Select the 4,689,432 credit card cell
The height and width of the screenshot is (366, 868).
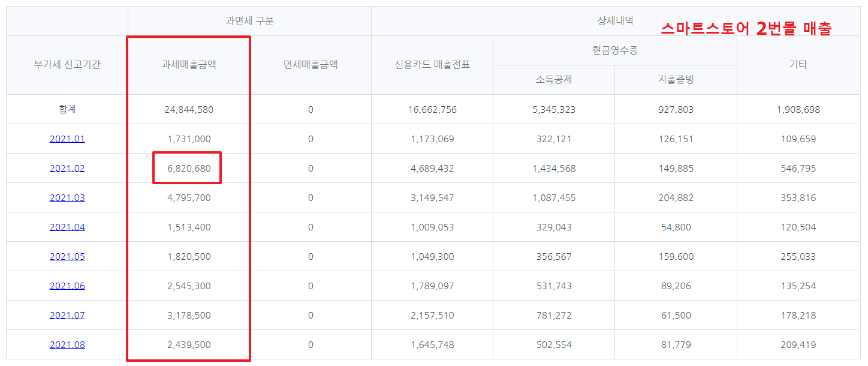(x=432, y=169)
